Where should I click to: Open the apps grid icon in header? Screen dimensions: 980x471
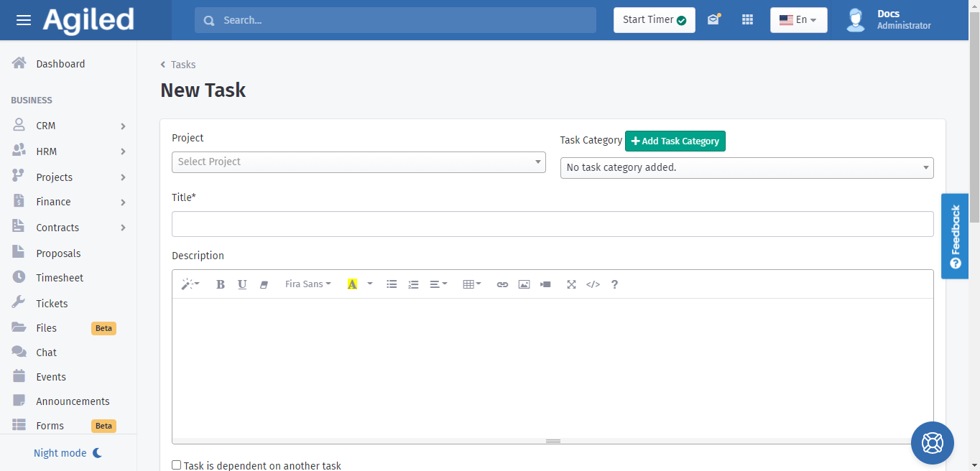747,20
